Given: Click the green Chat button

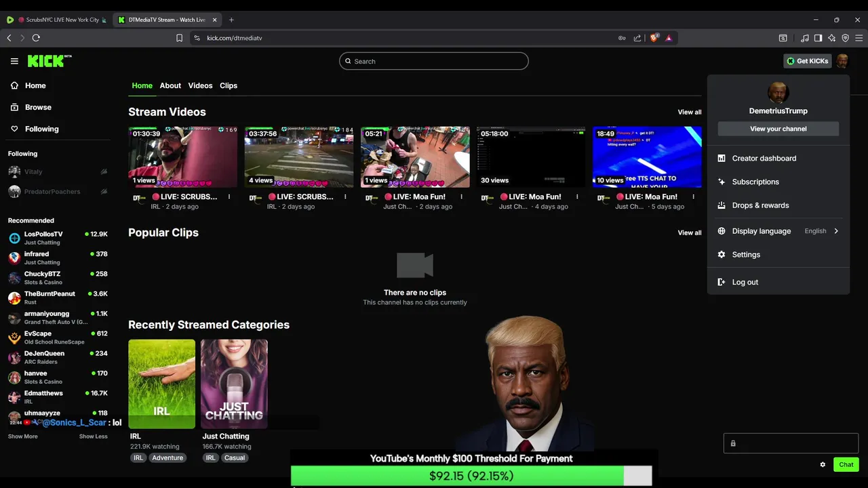Looking at the screenshot, I should [846, 464].
